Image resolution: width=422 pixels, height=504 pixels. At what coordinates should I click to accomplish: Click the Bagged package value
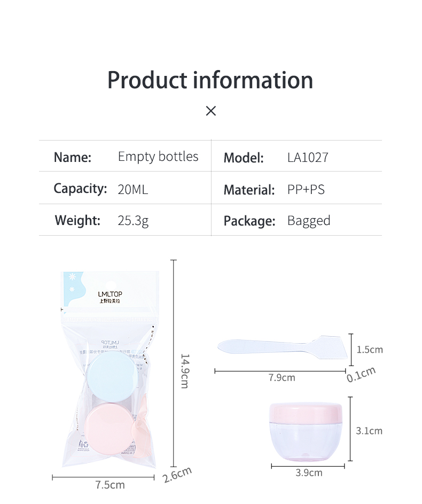point(309,221)
